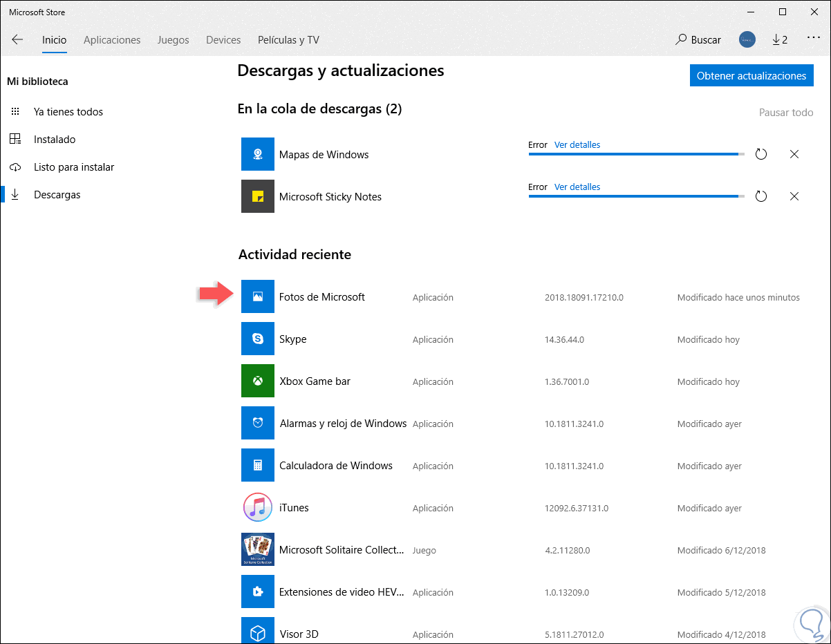Cancel the Mapas de Windows download
Viewport: 831px width, 644px height.
(794, 154)
